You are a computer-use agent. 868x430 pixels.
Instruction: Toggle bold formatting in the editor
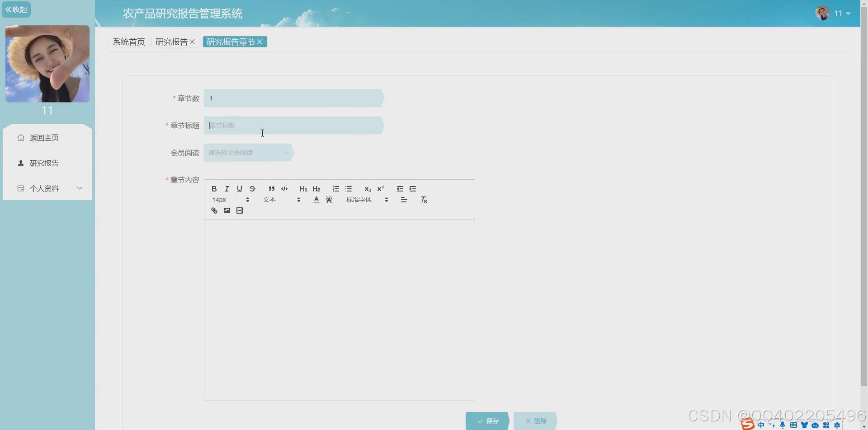tap(214, 189)
